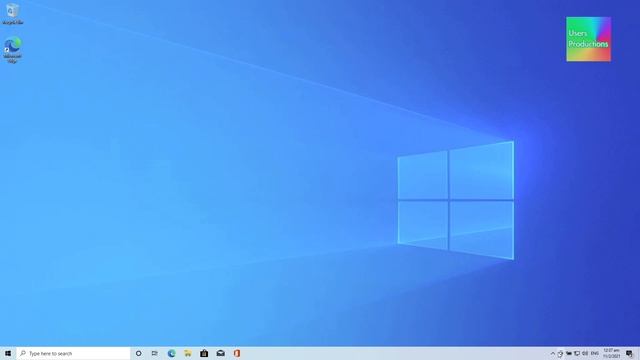Open the volume control in system tray
The height and width of the screenshot is (360, 640).
click(x=585, y=353)
